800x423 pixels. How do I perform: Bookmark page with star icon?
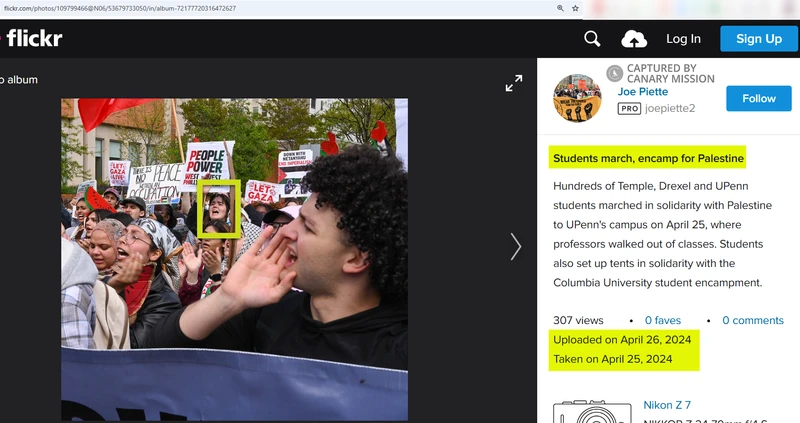(575, 8)
